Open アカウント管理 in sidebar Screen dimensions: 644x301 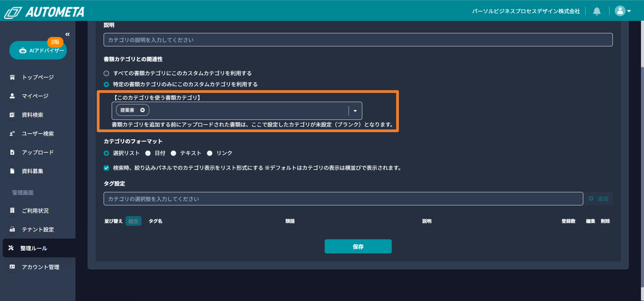41,267
